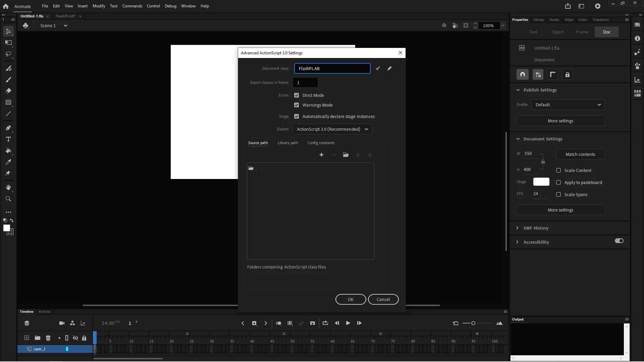Select the Lasso tool
This screenshot has width=644, height=362.
pos(8,54)
